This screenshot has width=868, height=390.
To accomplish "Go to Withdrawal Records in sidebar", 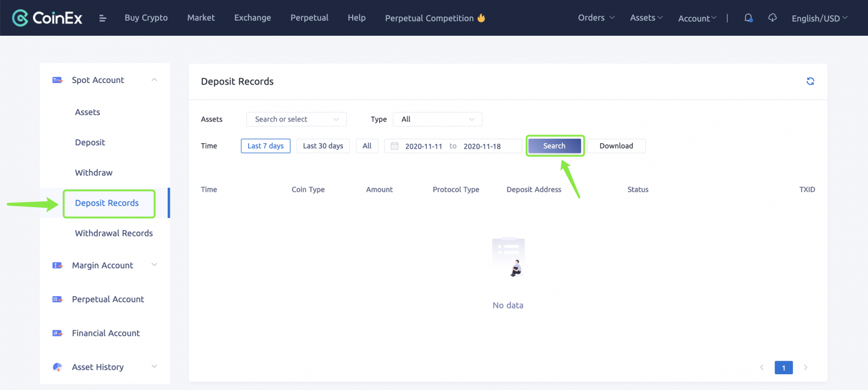I will [114, 233].
